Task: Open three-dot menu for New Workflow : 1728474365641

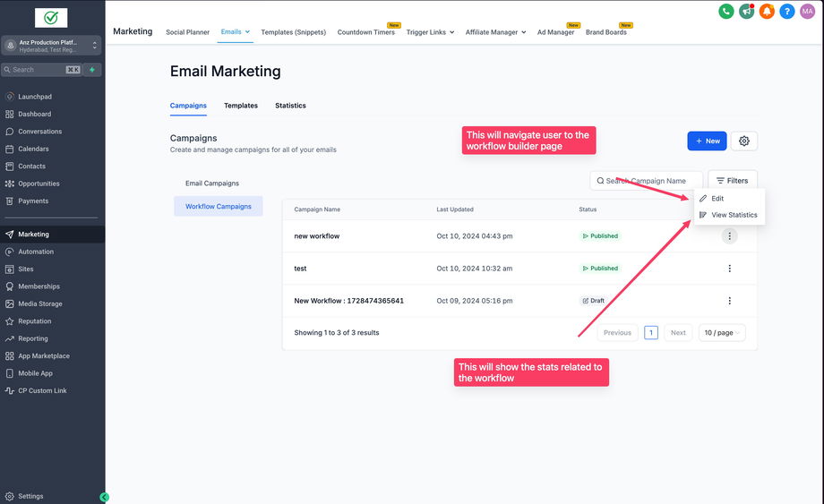Action: (x=729, y=301)
